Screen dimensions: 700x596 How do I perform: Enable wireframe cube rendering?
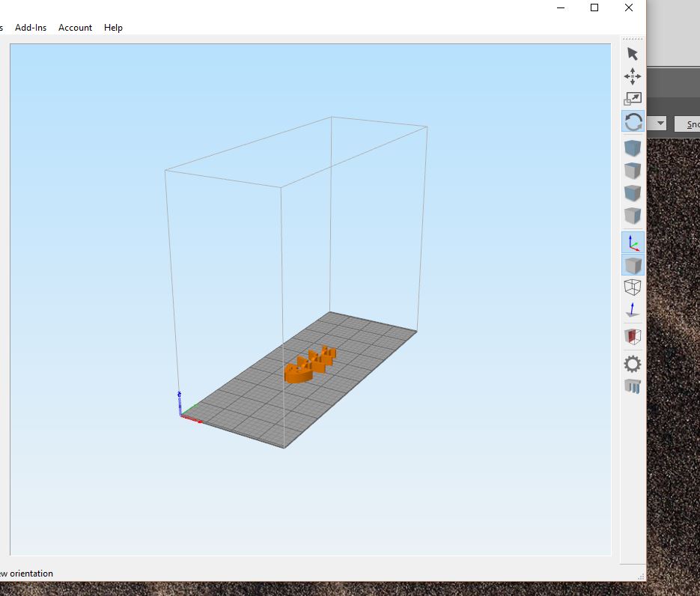633,287
